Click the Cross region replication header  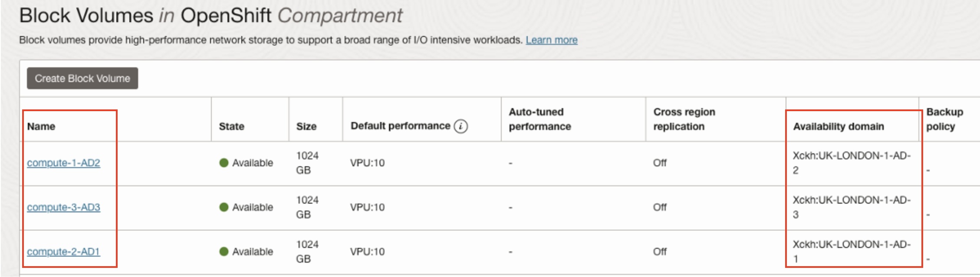(684, 119)
